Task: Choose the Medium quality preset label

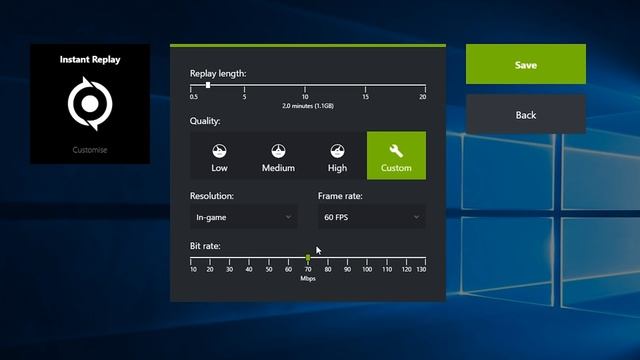Action: tap(278, 168)
